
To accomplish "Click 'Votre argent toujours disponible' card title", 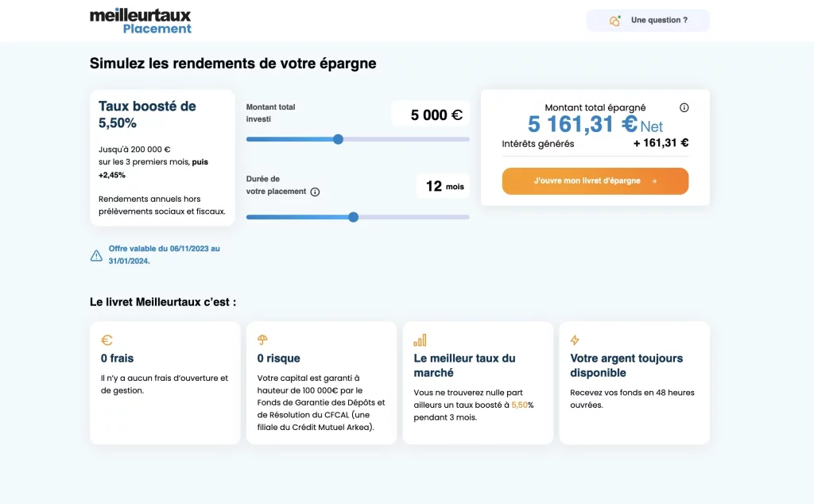I will pyautogui.click(x=626, y=366).
